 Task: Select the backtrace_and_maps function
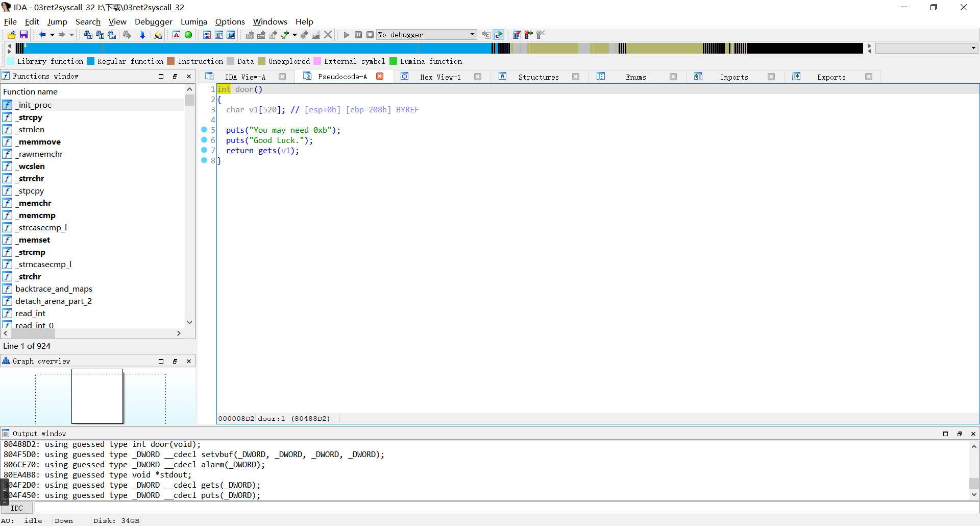coord(54,289)
